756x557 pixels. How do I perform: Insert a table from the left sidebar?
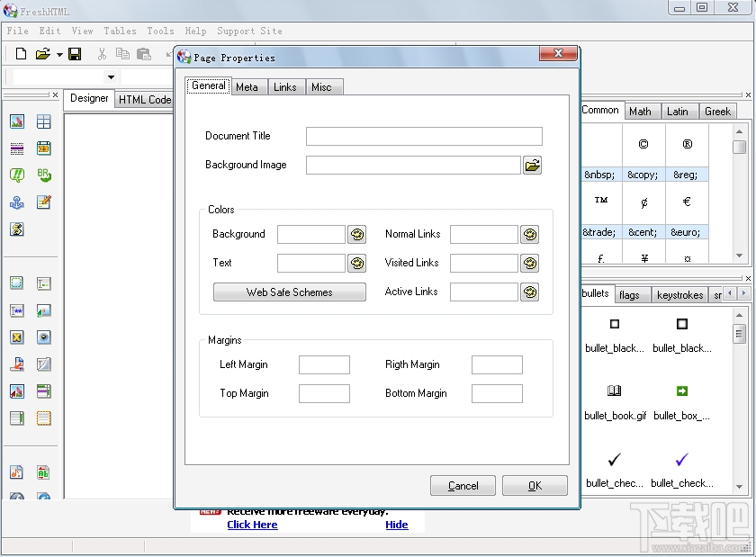point(43,121)
